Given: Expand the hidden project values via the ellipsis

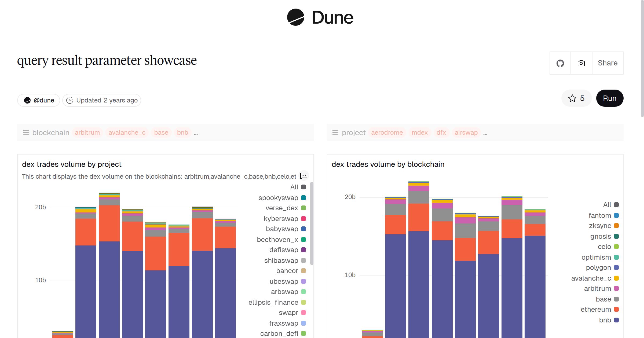Looking at the screenshot, I should click(485, 133).
